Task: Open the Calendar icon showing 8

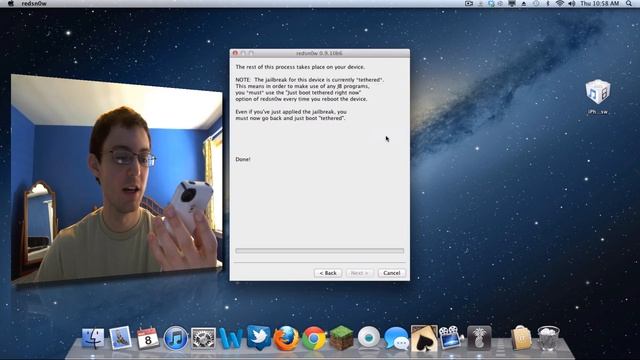Action: [x=148, y=338]
